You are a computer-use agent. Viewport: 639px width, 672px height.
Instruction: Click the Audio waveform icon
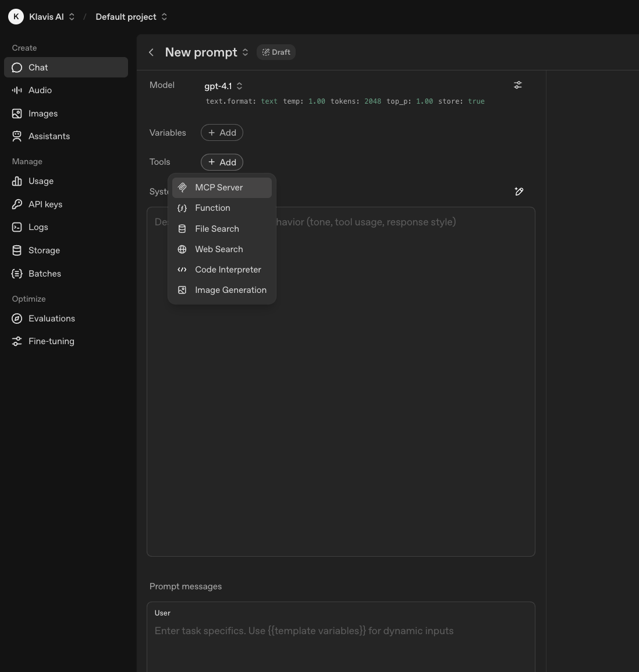(17, 90)
